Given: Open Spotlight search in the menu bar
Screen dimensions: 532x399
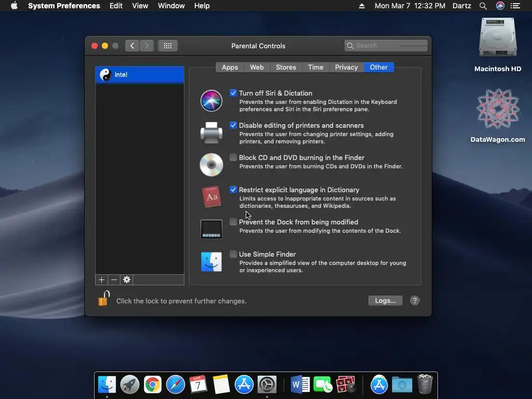Looking at the screenshot, I should pos(483,6).
